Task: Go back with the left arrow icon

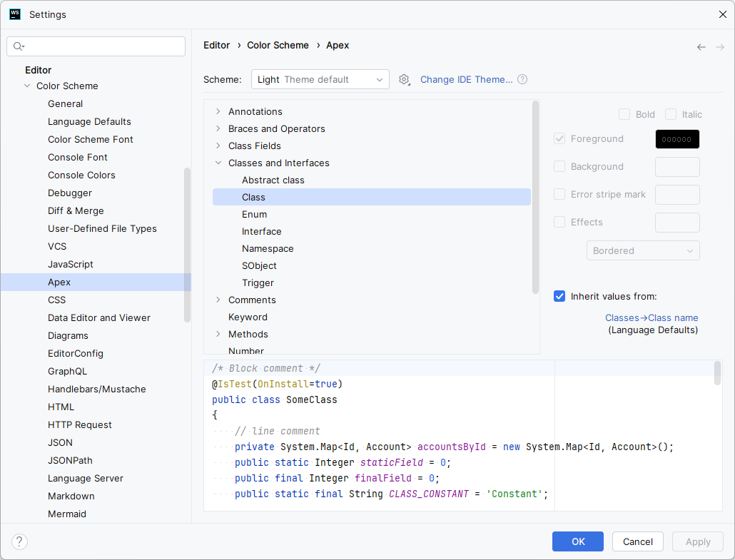Action: click(x=701, y=47)
